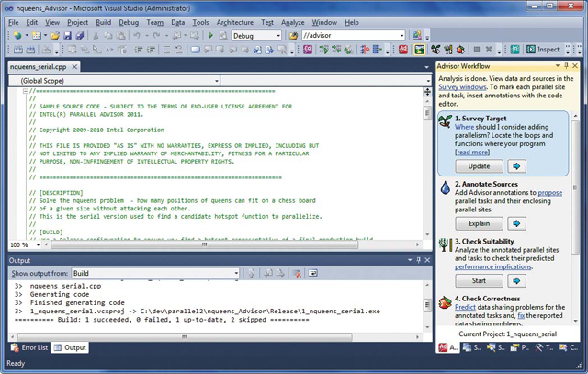Image resolution: width=588 pixels, height=374 pixels.
Task: Switch to the Output tab
Action: pos(70,347)
